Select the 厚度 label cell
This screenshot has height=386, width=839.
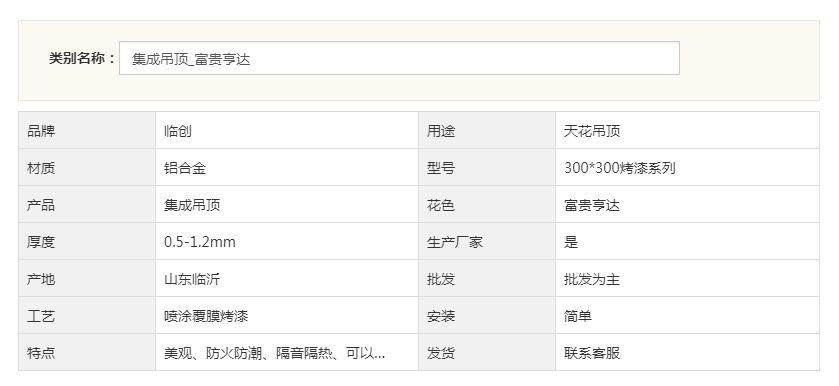pos(87,241)
